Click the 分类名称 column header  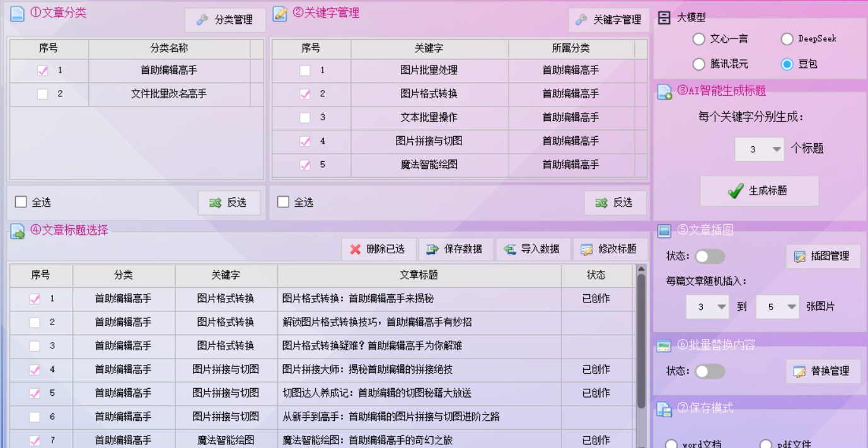point(169,49)
